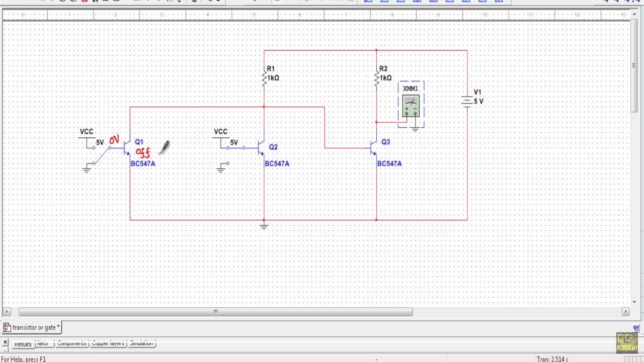
Task: Click the Q2 reference label
Action: click(x=273, y=147)
